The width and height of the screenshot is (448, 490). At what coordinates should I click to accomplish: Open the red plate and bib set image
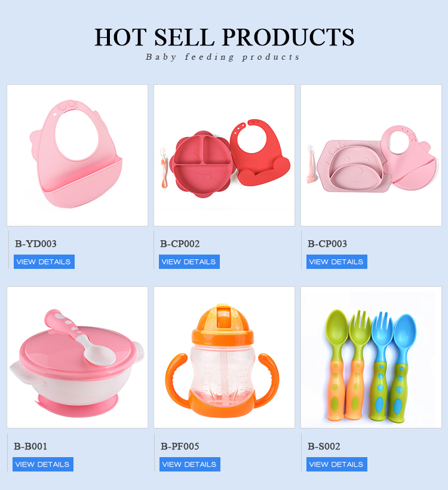click(x=224, y=155)
